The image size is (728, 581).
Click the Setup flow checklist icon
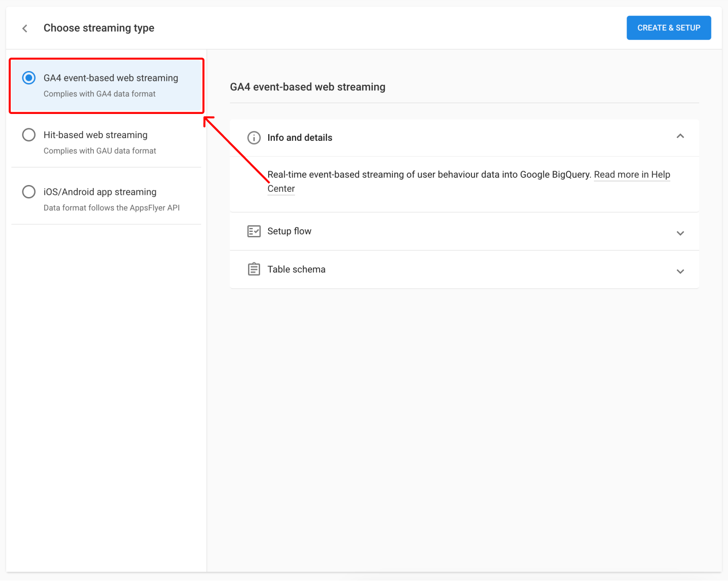[254, 231]
